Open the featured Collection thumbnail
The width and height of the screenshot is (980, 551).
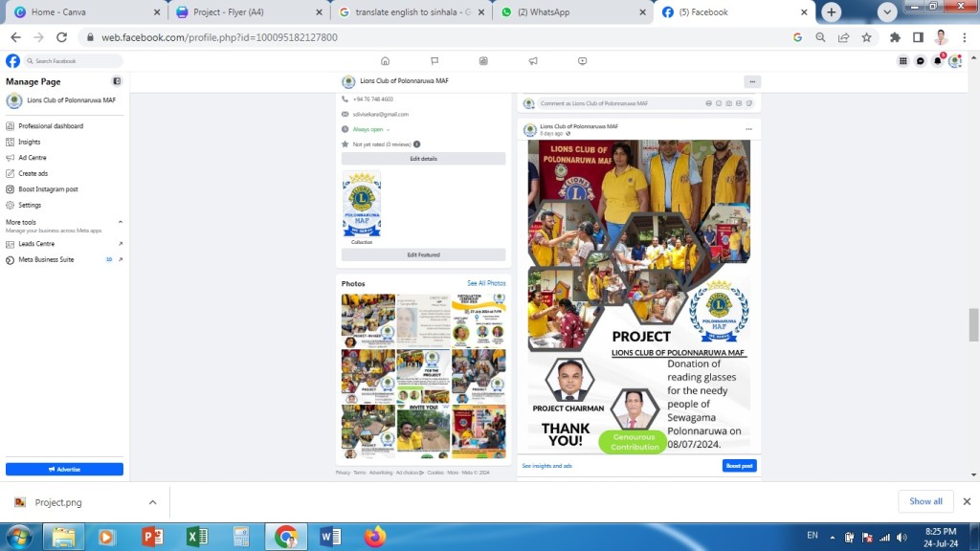pyautogui.click(x=361, y=205)
